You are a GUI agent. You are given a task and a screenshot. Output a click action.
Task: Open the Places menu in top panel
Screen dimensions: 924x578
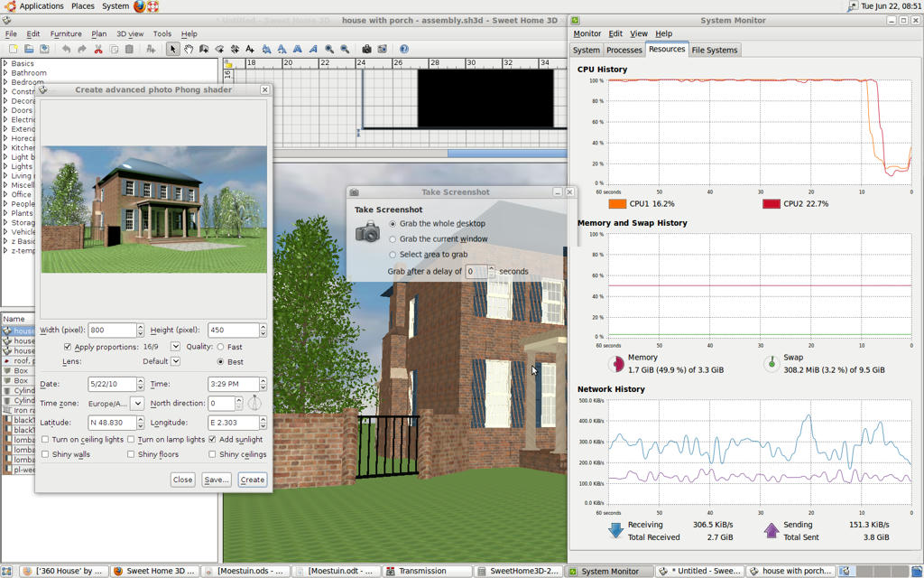pyautogui.click(x=82, y=6)
